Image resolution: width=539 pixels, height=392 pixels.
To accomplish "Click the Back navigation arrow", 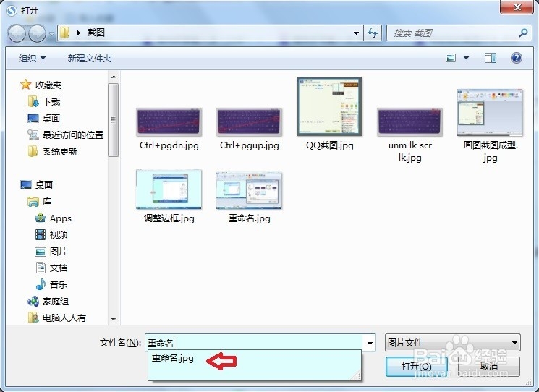I will click(x=17, y=33).
